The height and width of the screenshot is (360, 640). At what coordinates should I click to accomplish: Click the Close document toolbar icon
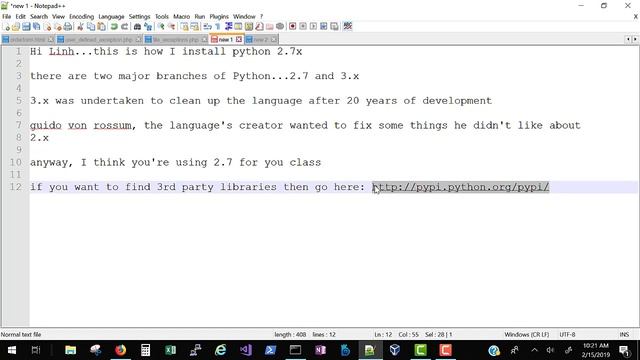[x=47, y=27]
